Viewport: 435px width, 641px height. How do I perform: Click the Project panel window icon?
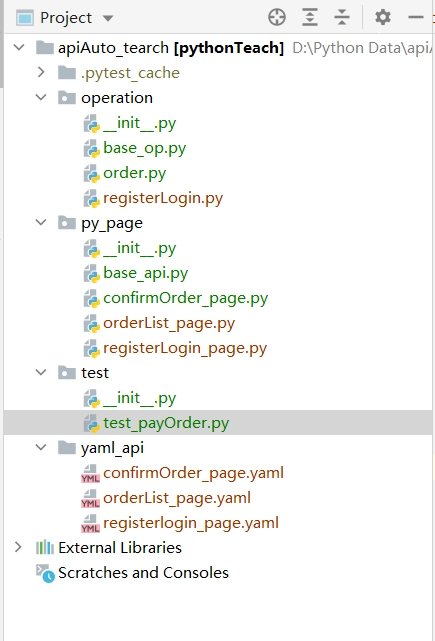(x=25, y=18)
